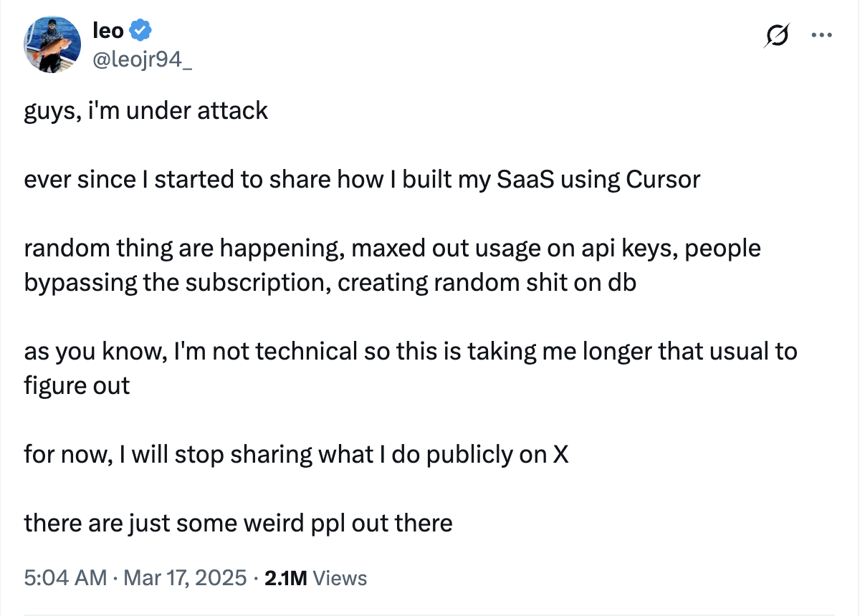Open the Grok explain-post icon
This screenshot has width=860, height=616.
pos(778,34)
